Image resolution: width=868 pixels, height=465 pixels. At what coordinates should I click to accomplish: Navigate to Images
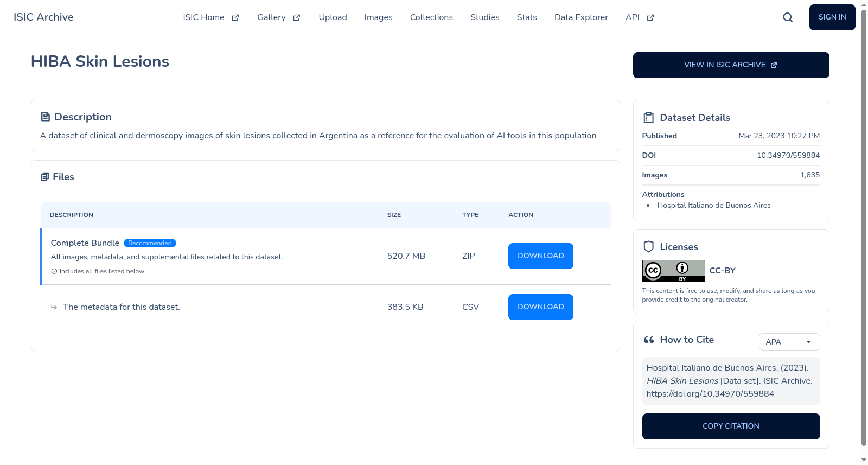coord(379,17)
